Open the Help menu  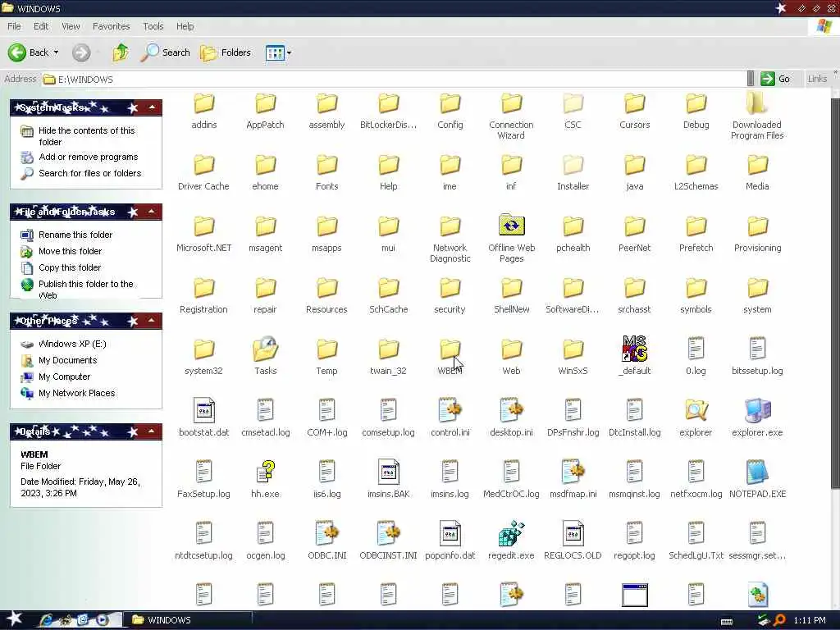tap(185, 26)
